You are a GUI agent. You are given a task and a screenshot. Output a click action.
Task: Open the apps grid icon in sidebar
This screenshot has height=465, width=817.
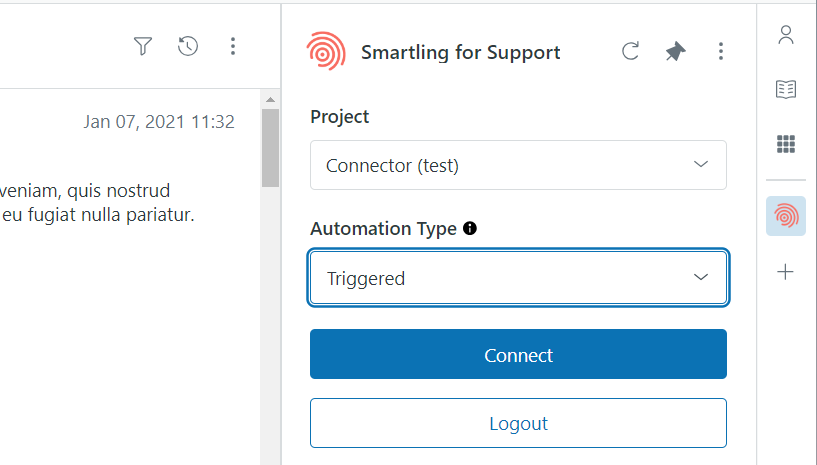pyautogui.click(x=786, y=144)
